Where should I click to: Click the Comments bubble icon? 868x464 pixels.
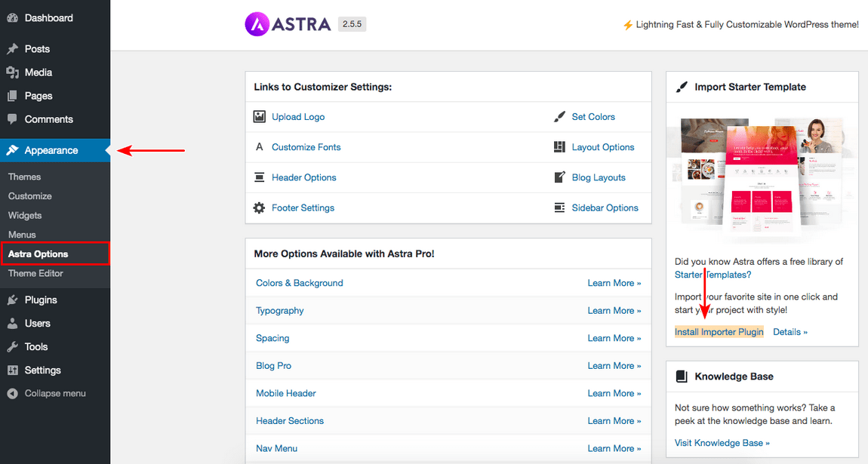[x=12, y=119]
